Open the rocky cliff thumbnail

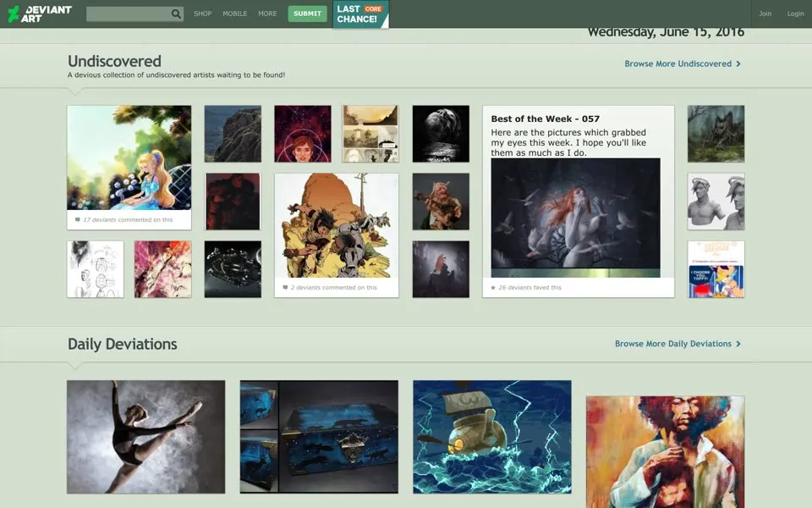point(233,134)
